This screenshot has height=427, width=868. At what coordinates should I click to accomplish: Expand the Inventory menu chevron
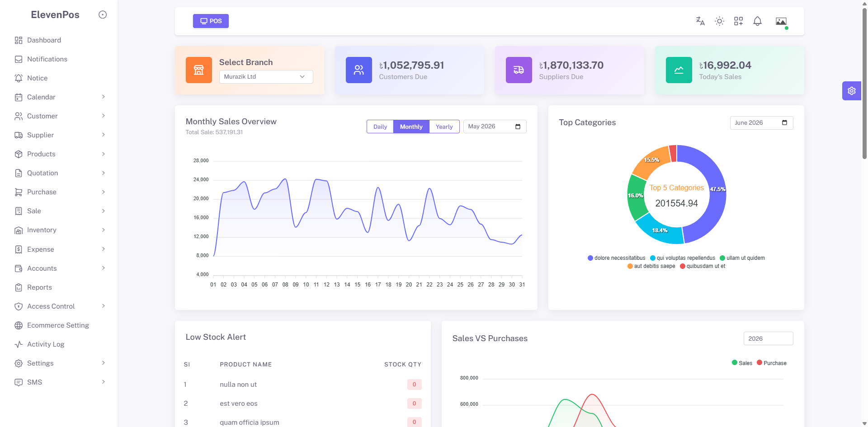104,230
